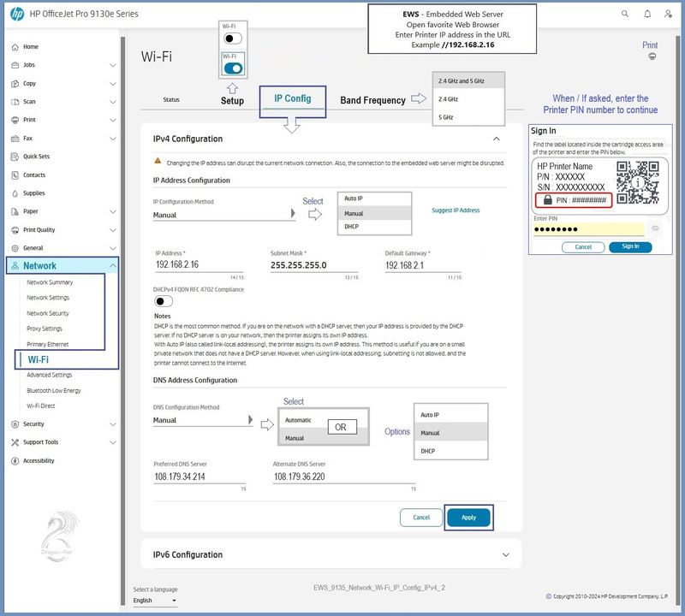Click the Copy icon in sidebar
Image resolution: width=685 pixels, height=616 pixels.
point(15,83)
